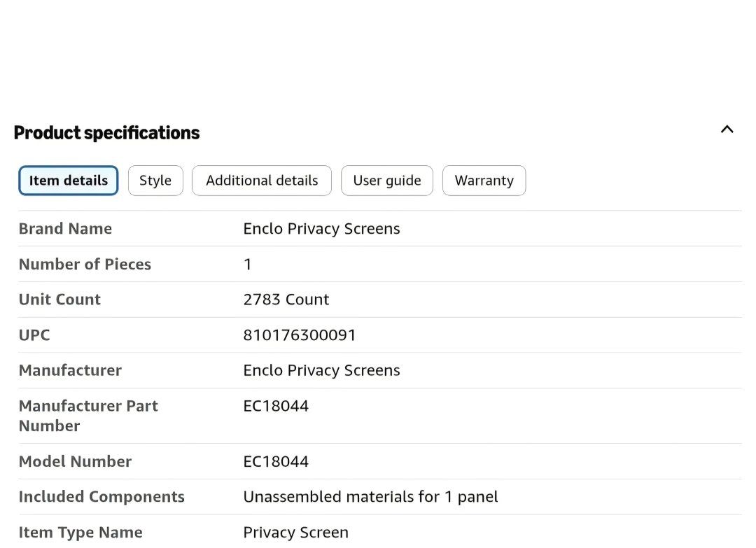Select the 2783 Count value
This screenshot has height=548, width=756.
(286, 300)
